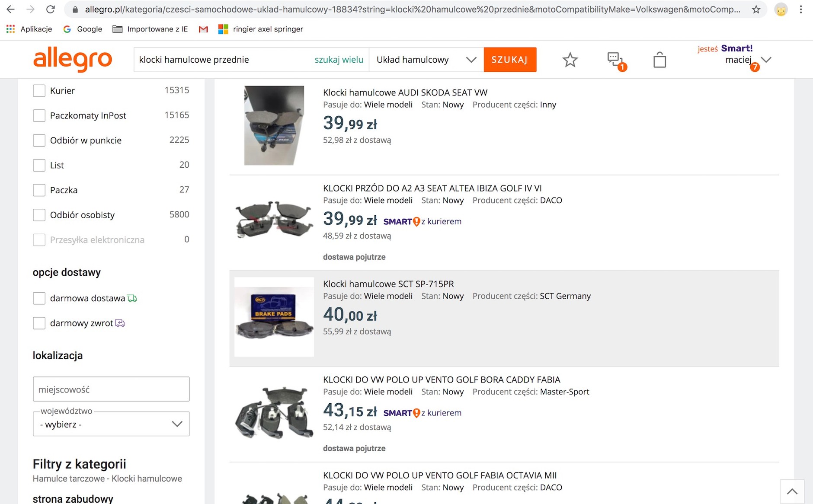This screenshot has height=504, width=813.
Task: Click the SCT Germany producer text
Action: (565, 296)
